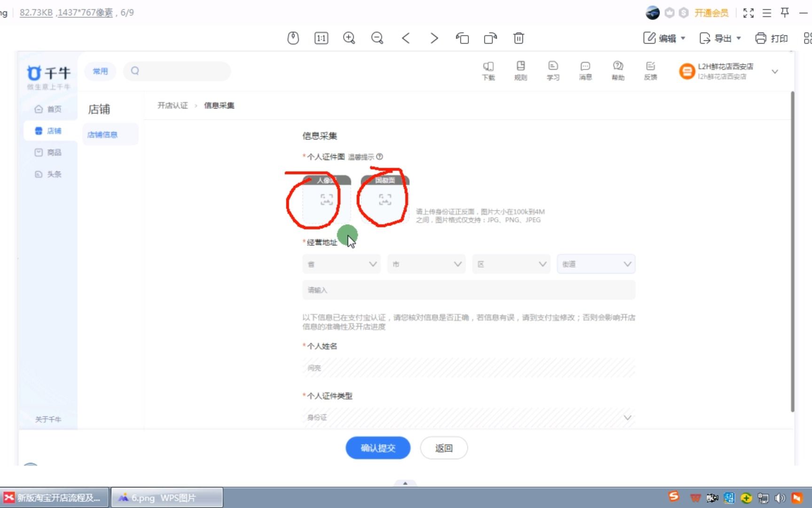The height and width of the screenshot is (508, 812).
Task: Zoom in on the image
Action: (349, 38)
